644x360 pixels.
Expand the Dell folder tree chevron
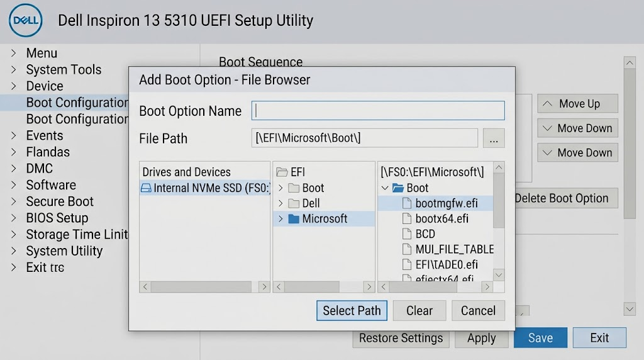pyautogui.click(x=280, y=203)
